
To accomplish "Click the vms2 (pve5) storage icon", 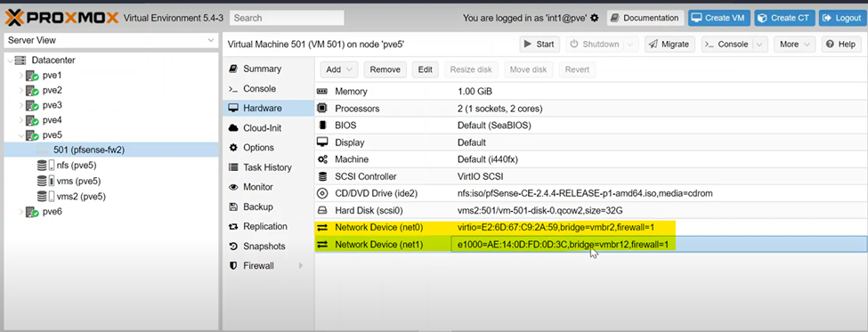I will (x=45, y=196).
